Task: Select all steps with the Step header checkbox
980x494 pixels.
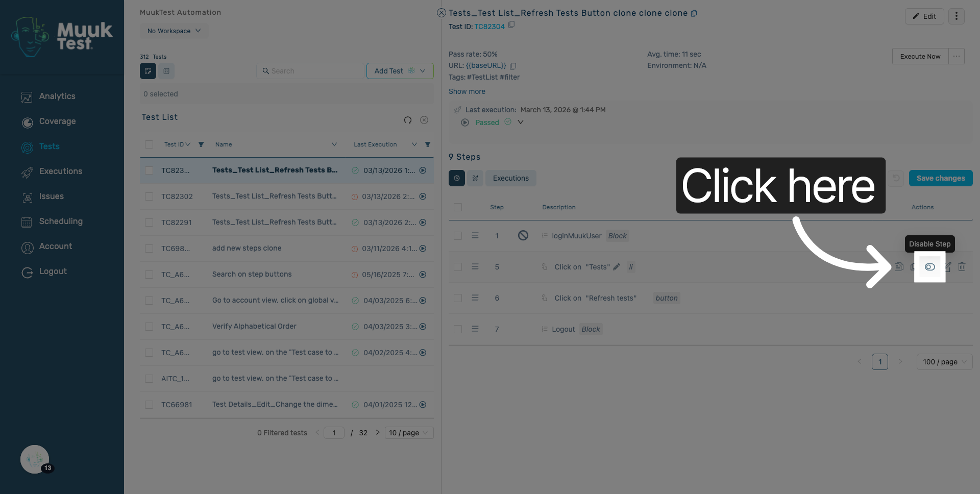Action: [458, 207]
